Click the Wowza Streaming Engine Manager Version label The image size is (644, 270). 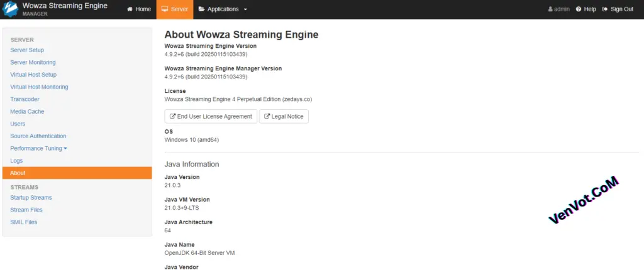(223, 68)
